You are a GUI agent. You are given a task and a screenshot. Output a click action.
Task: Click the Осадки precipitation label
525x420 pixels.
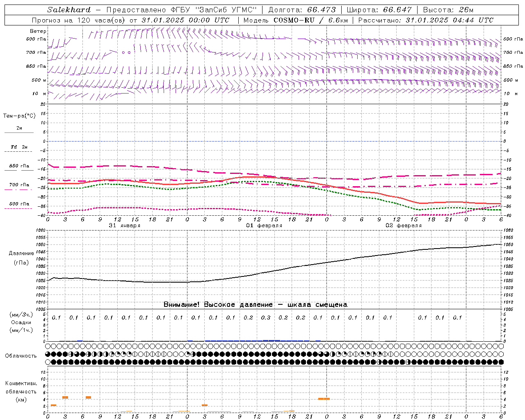tap(21, 322)
